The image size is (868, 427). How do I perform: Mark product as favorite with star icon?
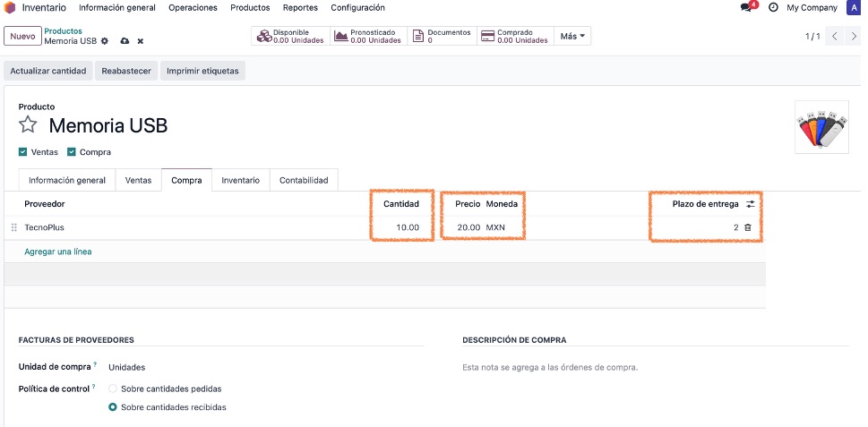(28, 125)
